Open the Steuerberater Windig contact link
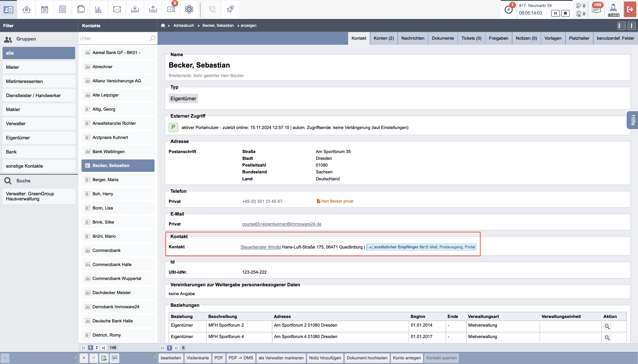Viewport: 638px width, 364px height. click(260, 247)
